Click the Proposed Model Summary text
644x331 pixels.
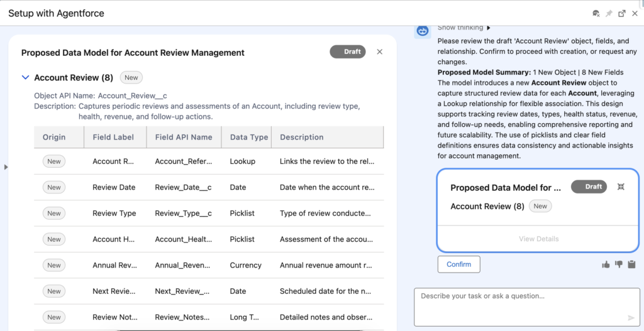(484, 73)
